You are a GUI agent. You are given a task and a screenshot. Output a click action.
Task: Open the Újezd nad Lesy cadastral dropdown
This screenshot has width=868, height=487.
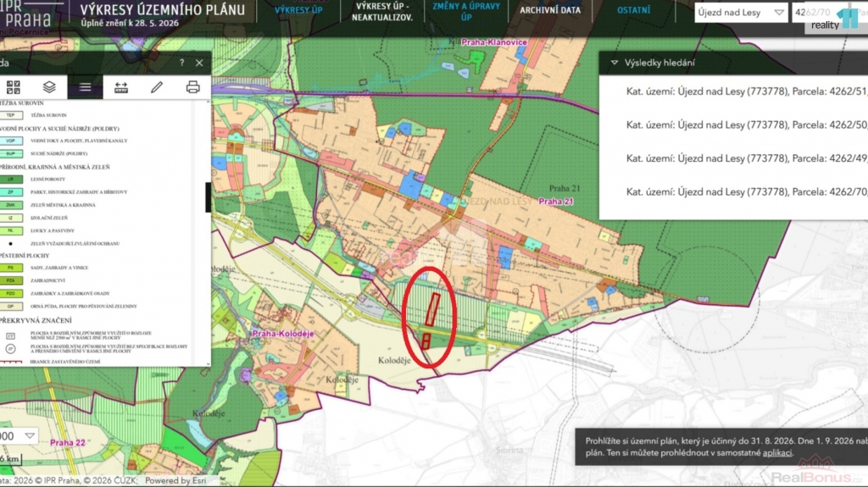(x=741, y=12)
